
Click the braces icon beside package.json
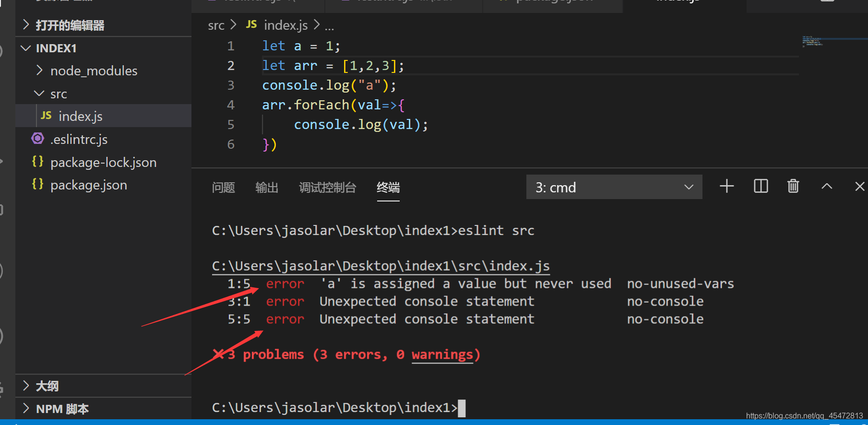pos(37,184)
